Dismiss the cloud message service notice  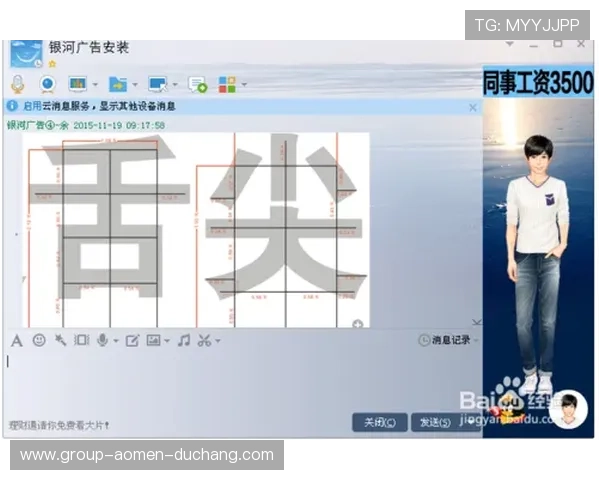click(473, 108)
